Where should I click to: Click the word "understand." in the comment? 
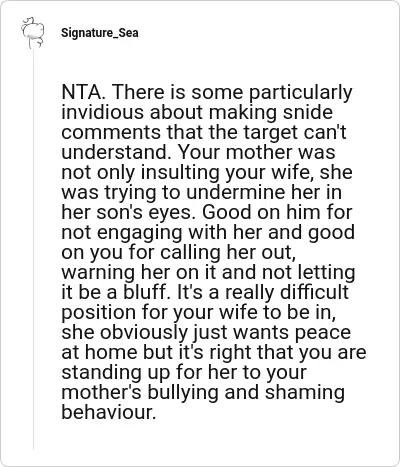[118, 152]
